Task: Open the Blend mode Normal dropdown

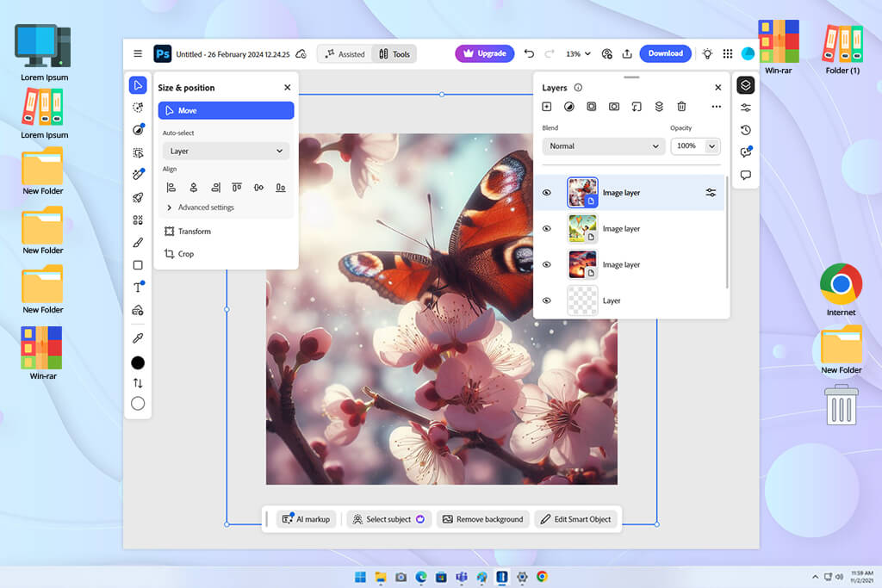Action: click(604, 146)
